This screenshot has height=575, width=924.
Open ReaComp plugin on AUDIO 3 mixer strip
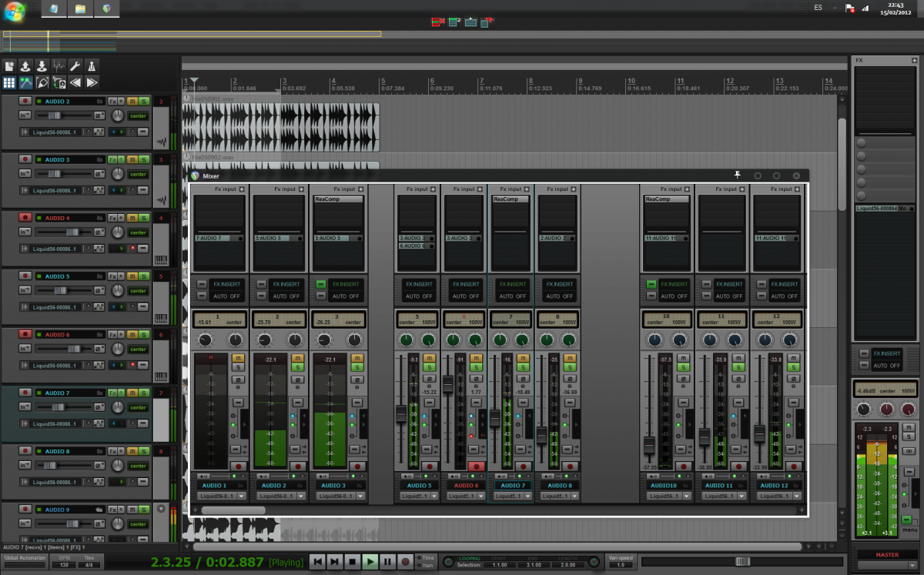tap(337, 199)
